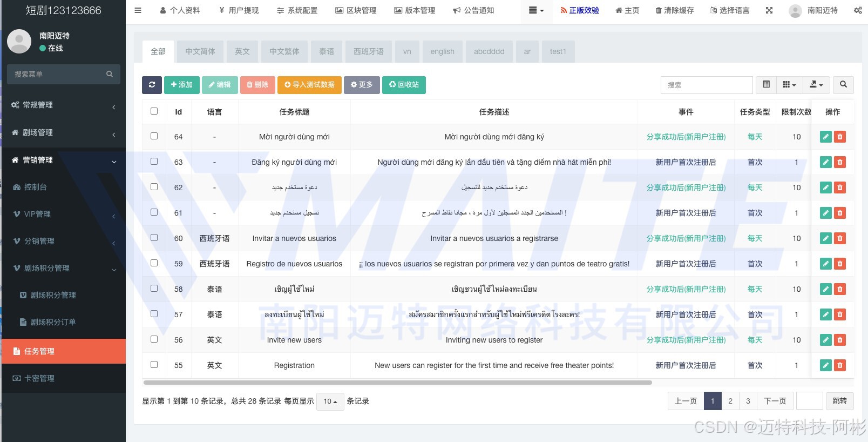
Task: Click the table 搜索 search field
Action: click(x=707, y=85)
